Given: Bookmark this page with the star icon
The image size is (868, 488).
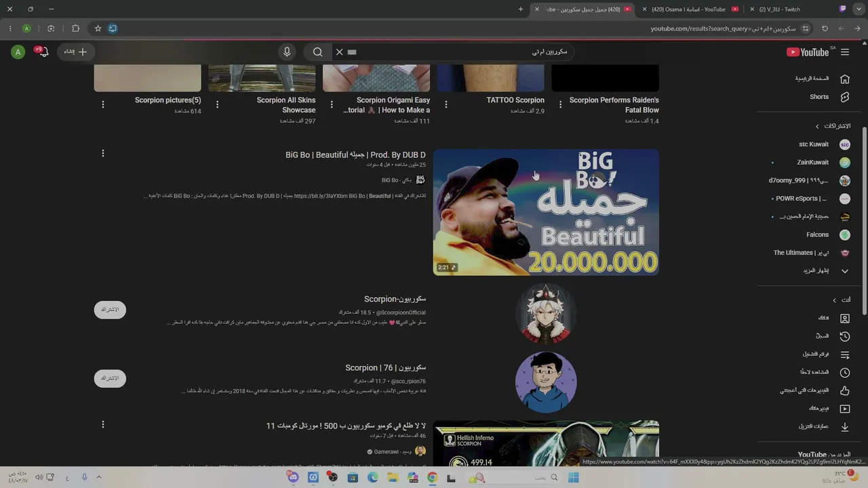Looking at the screenshot, I should [98, 28].
